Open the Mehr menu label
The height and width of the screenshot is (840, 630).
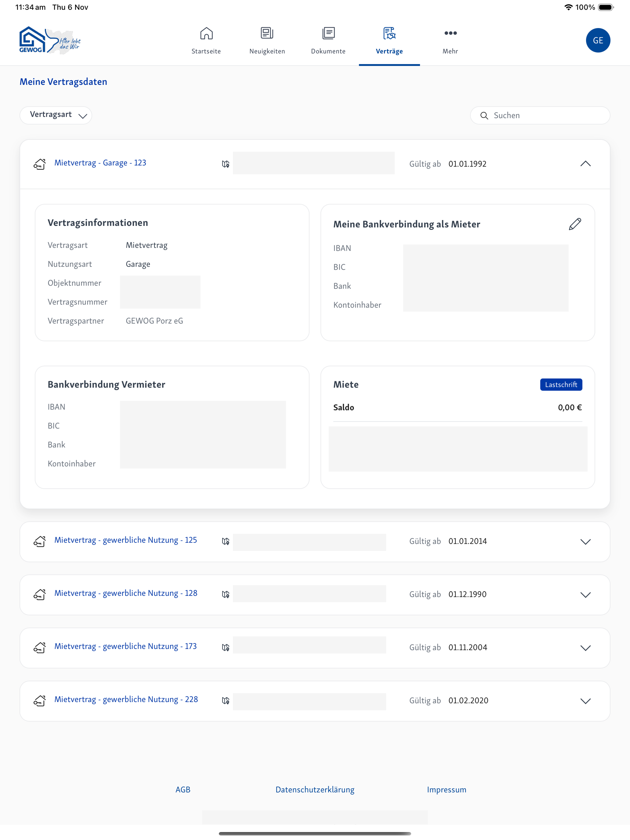(451, 51)
